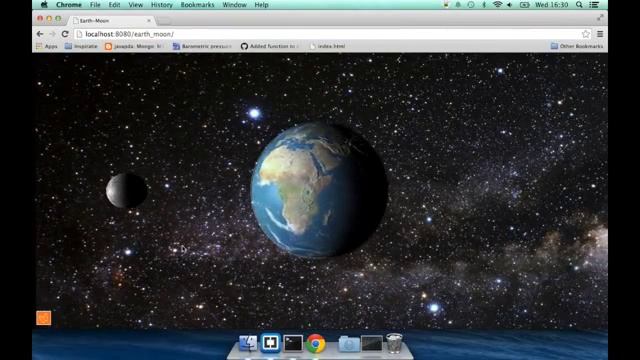Open the History menu
Screen dimensions: 640x360
[x=162, y=5]
